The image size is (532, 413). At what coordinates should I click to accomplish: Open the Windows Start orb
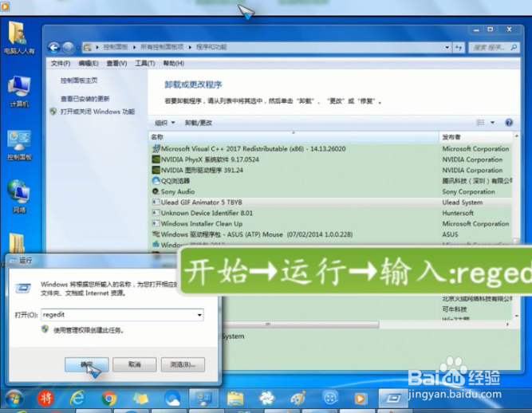(x=14, y=399)
